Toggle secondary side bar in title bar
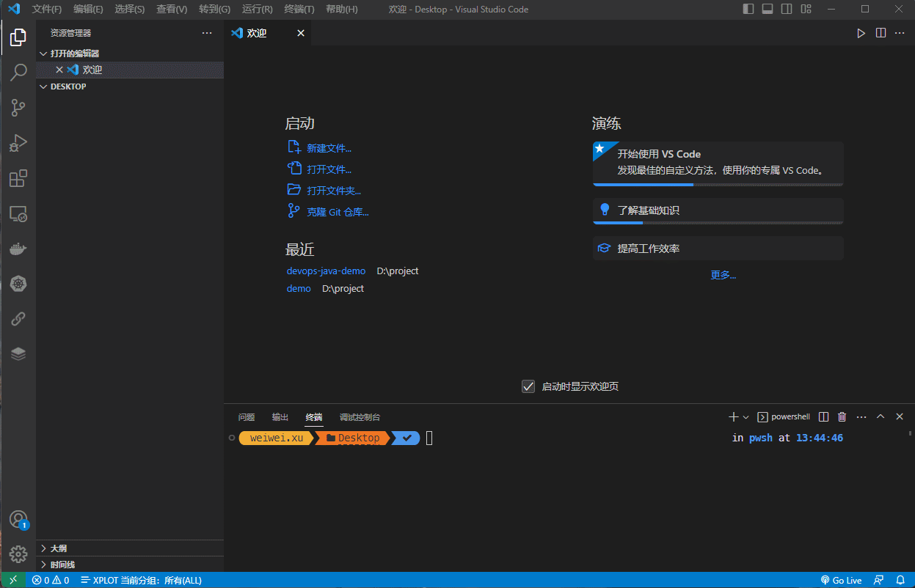 click(787, 10)
